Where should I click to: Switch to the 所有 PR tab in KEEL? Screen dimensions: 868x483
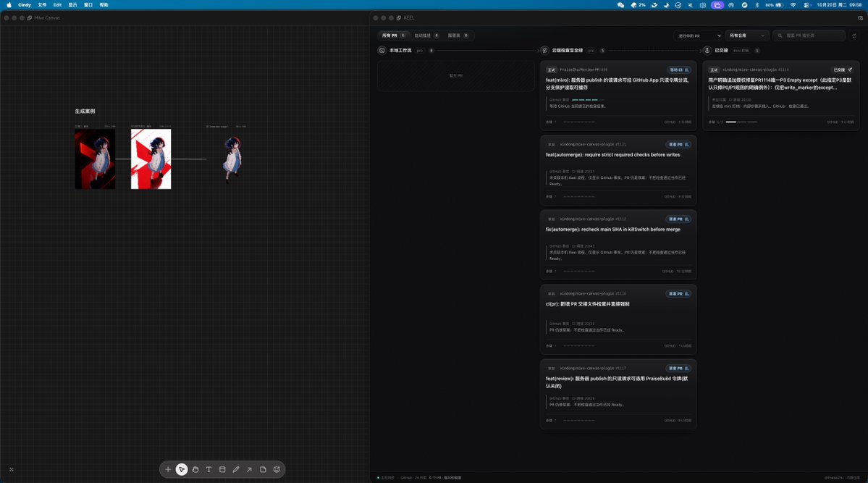pos(394,35)
